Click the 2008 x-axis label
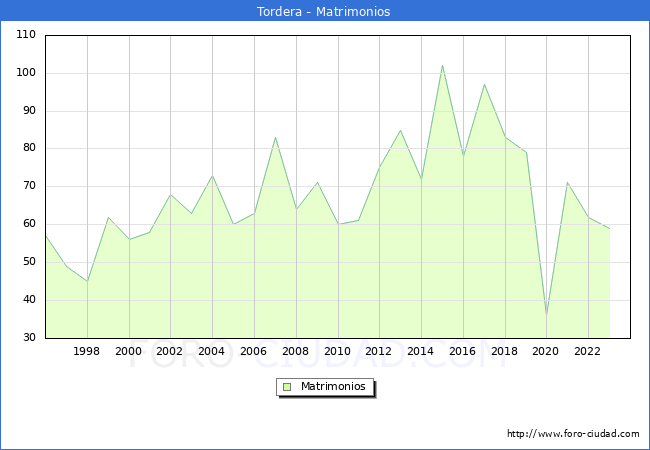 pyautogui.click(x=295, y=351)
